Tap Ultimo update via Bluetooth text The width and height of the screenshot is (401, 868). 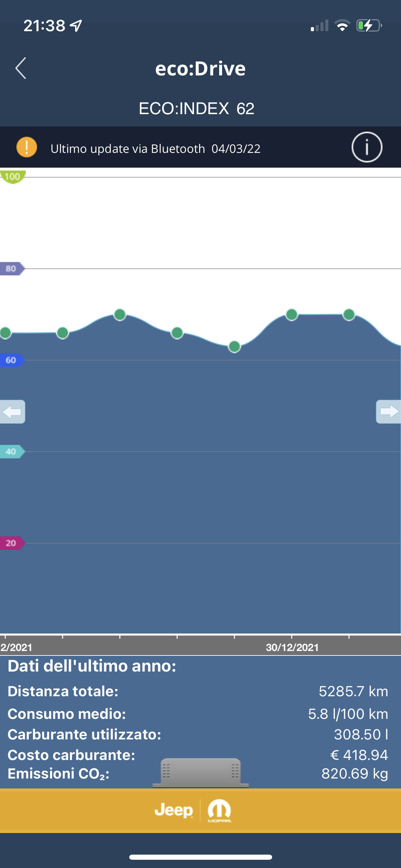click(127, 149)
